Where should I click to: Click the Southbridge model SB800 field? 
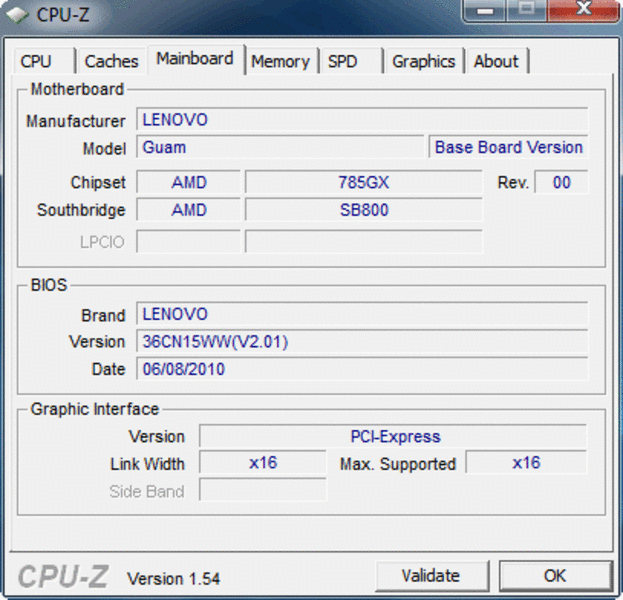pos(364,210)
